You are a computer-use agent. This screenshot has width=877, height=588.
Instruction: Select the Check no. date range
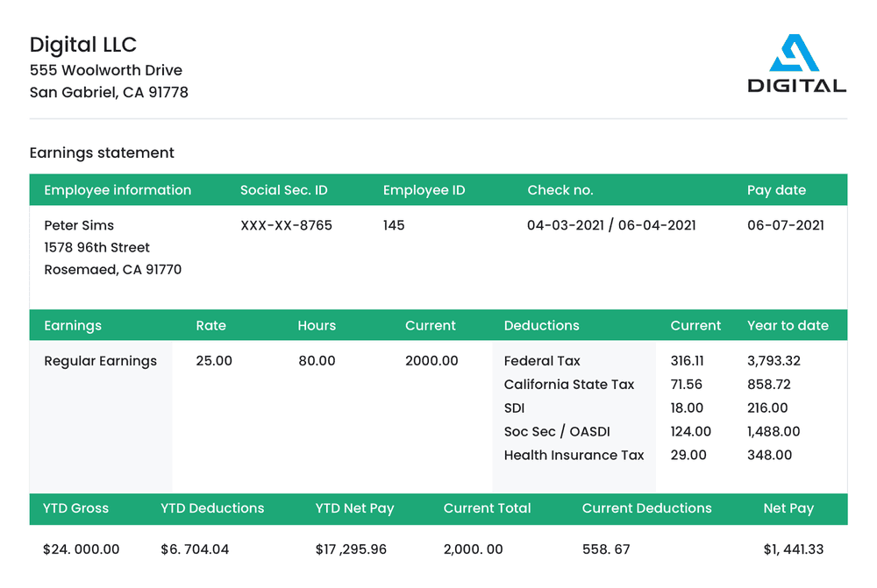(x=611, y=225)
